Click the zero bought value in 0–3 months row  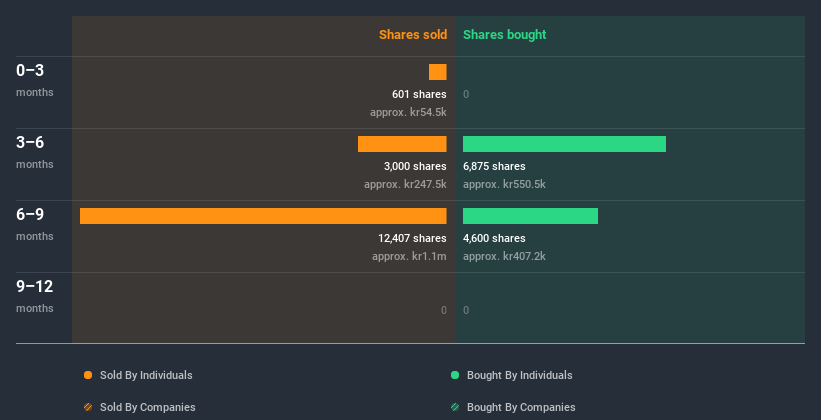[466, 94]
